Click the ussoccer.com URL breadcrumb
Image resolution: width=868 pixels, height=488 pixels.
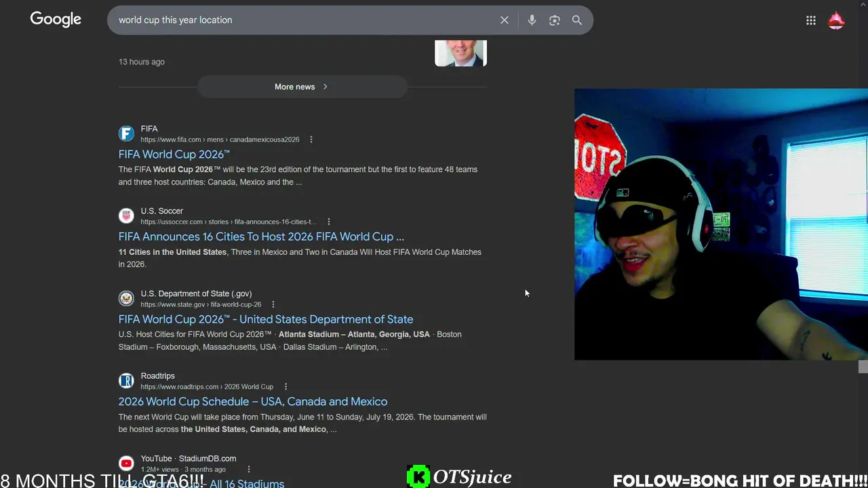(x=229, y=222)
